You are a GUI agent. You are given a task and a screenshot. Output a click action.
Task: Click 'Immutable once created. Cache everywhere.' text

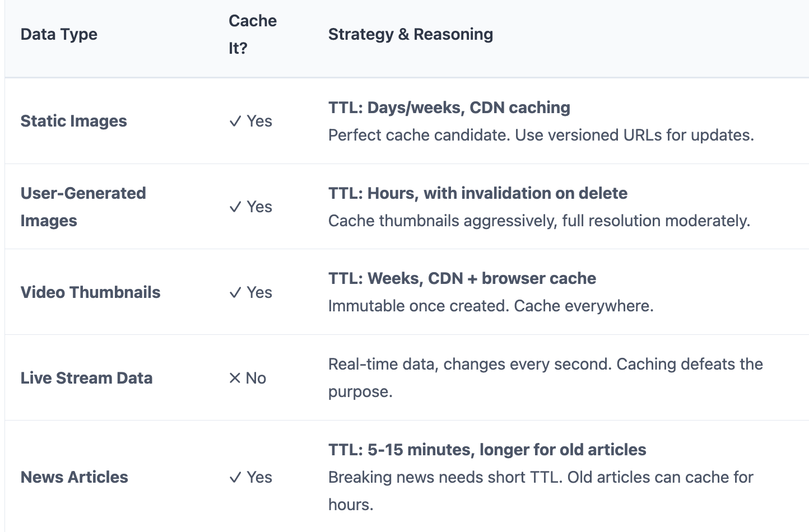click(x=491, y=306)
